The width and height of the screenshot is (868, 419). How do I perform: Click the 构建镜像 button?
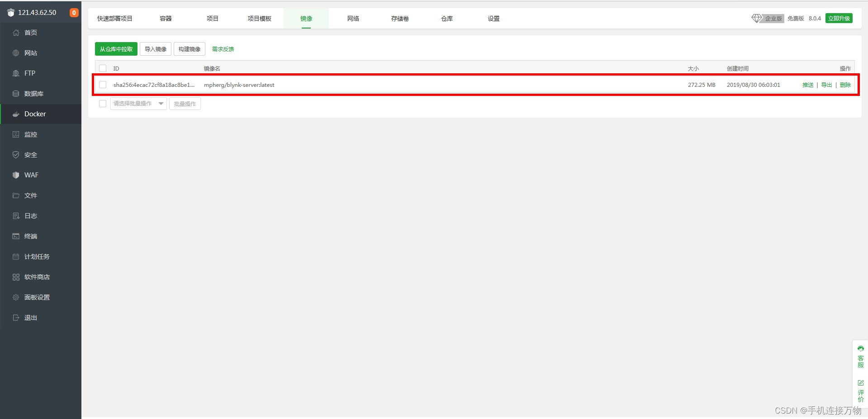tap(190, 49)
